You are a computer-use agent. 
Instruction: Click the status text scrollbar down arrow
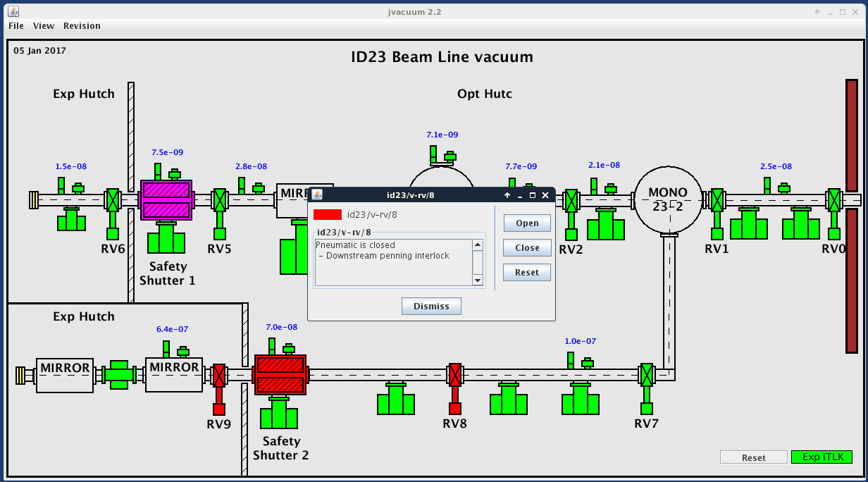point(478,280)
